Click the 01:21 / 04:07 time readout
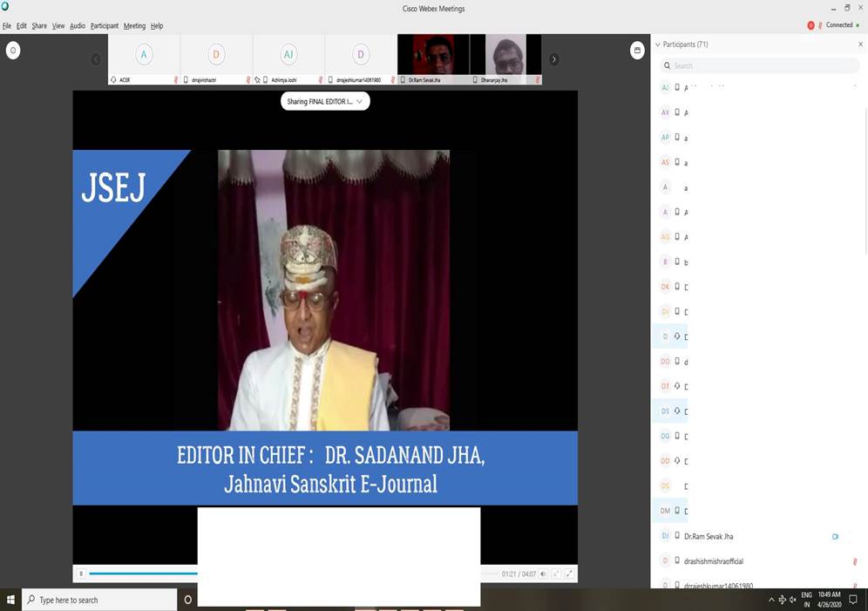 (x=519, y=574)
